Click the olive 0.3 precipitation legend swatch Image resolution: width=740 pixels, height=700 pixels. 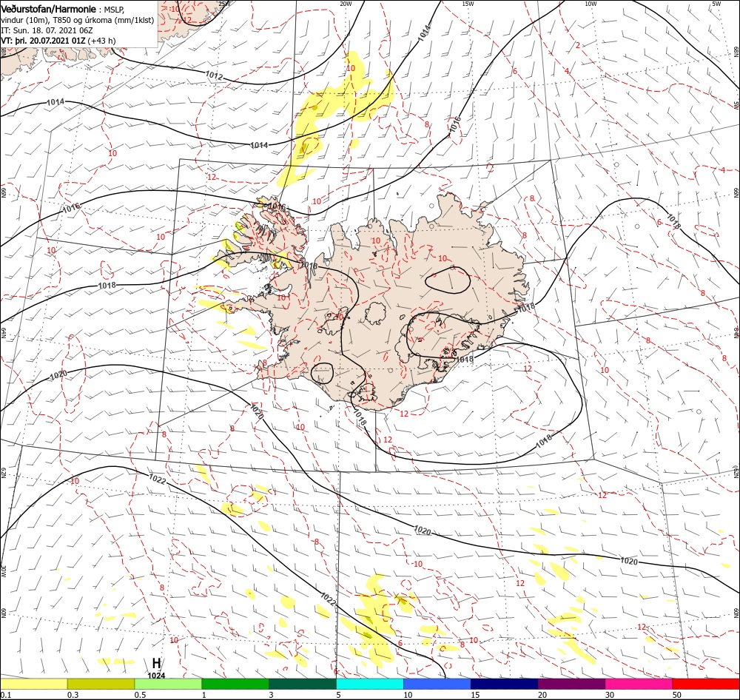101,684
